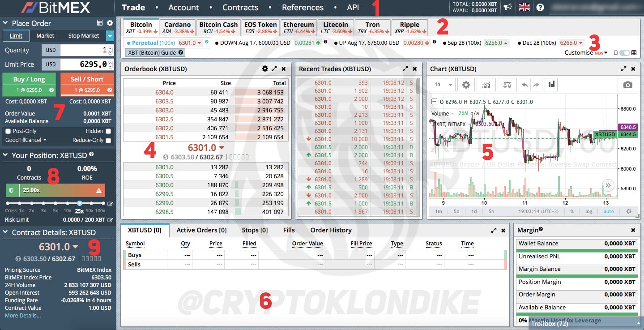Screen dimensions: 644x330
Task: Change chart bar style icon
Action: (552, 84)
